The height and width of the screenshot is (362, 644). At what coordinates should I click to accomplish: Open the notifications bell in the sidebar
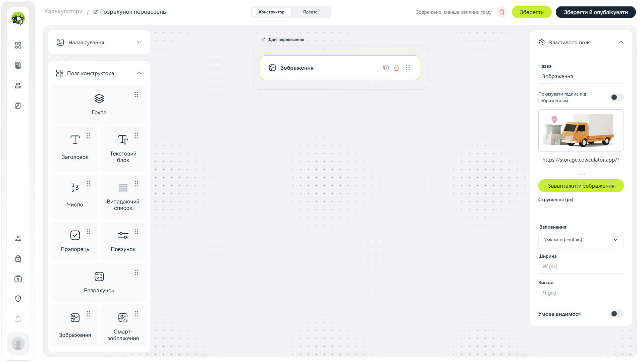point(18,319)
